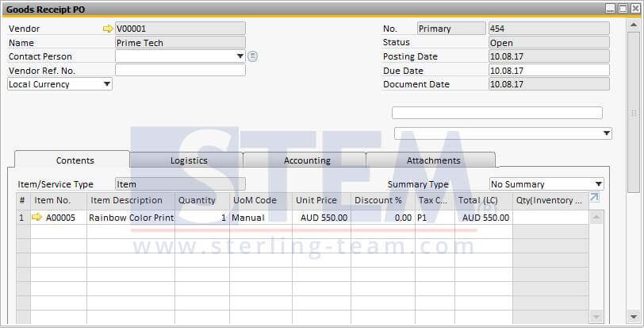Click the Total (LC) column header

484,201
